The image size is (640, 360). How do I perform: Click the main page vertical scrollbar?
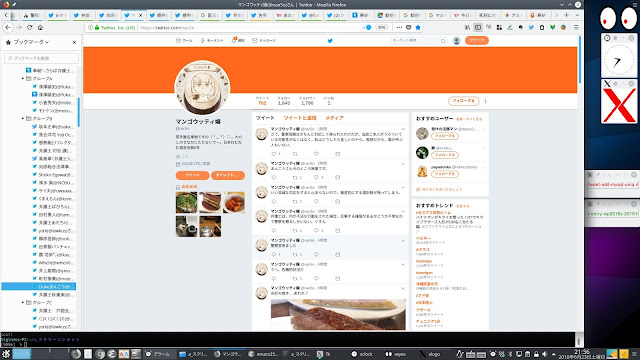pos(580,59)
